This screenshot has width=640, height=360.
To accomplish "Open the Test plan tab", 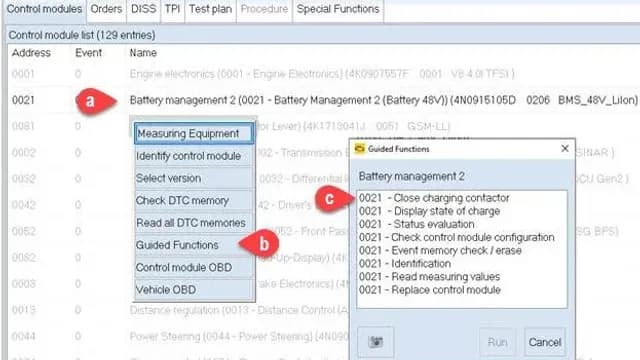I will (210, 9).
